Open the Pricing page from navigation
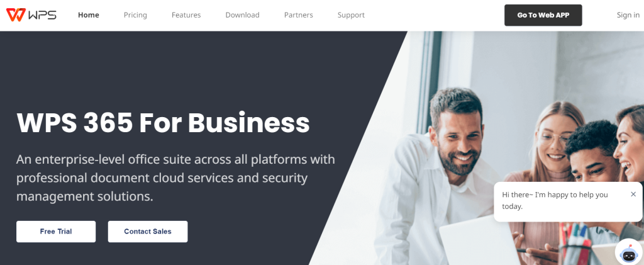Viewport: 644px width, 265px height. point(135,15)
